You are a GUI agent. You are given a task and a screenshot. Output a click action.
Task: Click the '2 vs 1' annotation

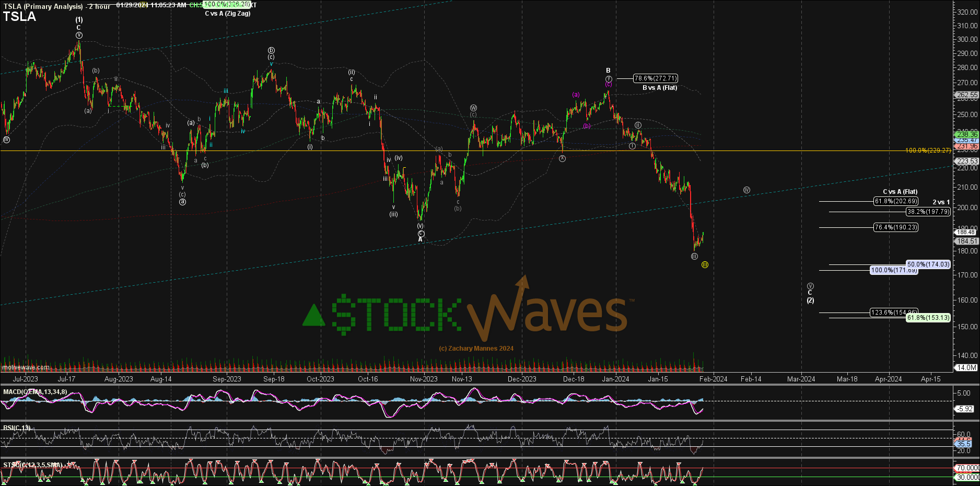point(941,202)
